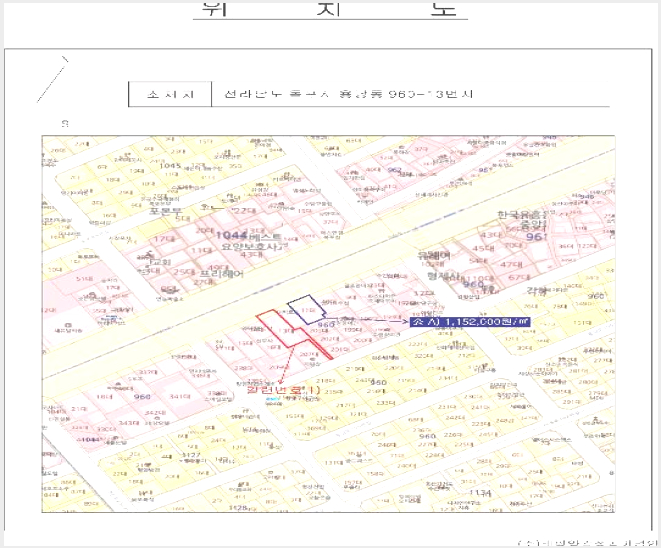Click the 위치도 title heading
Viewport: 661px width, 548px height.
coord(330,8)
